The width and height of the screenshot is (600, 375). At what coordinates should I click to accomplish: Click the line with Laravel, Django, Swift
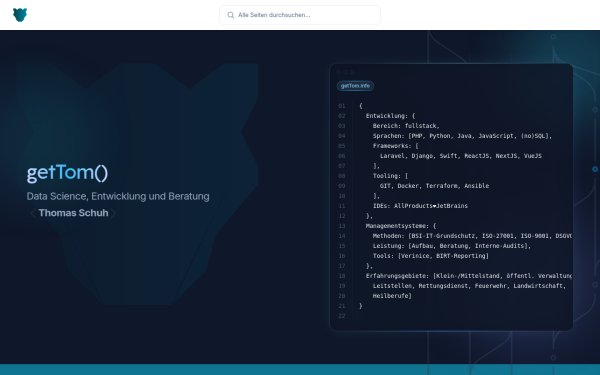pos(461,156)
